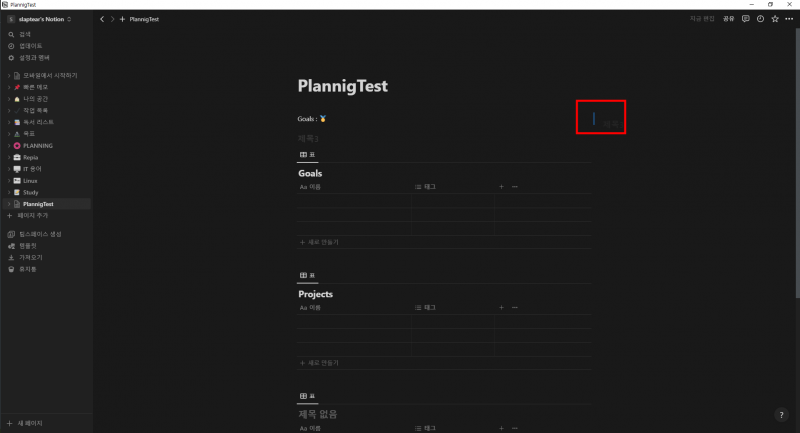Click the share button in top bar
Image resolution: width=800 pixels, height=433 pixels.
[x=728, y=19]
